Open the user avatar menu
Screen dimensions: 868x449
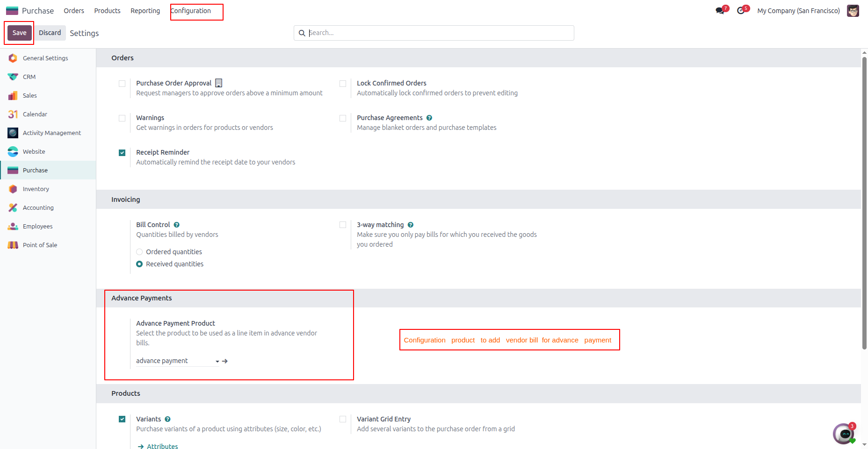(x=853, y=11)
